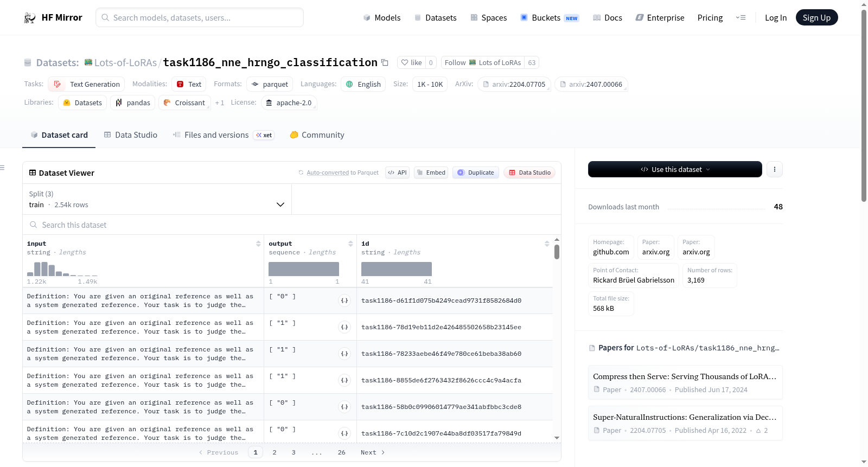The width and height of the screenshot is (868, 467).
Task: Click the Embed button
Action: click(431, 172)
